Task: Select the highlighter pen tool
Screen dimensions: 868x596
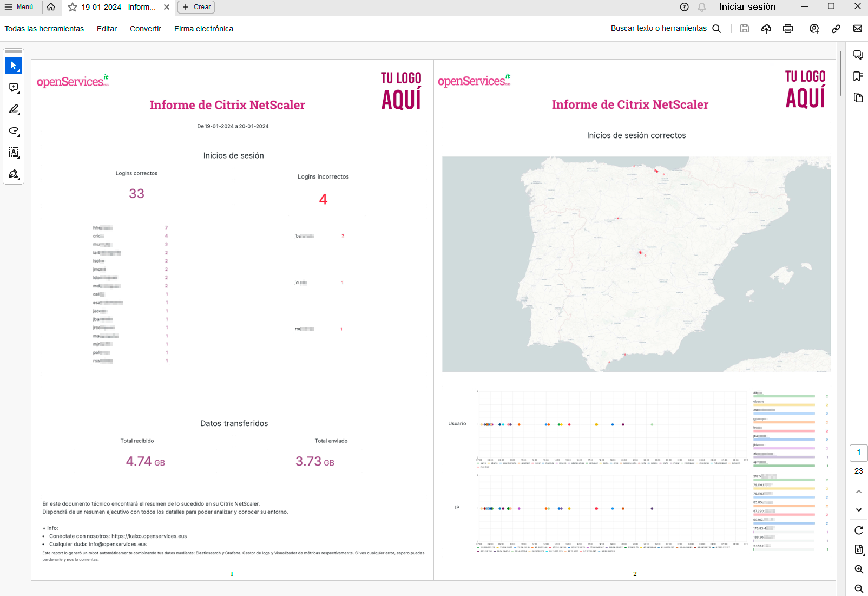Action: [x=14, y=109]
